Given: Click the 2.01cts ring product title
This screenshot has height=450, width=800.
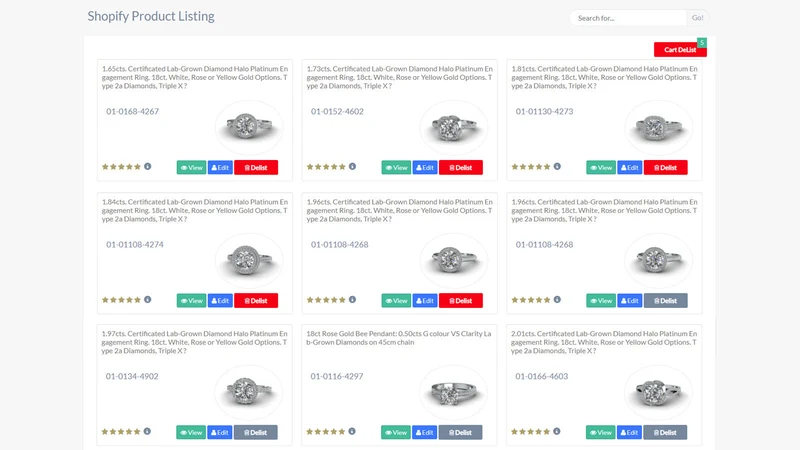Looking at the screenshot, I should (x=604, y=342).
